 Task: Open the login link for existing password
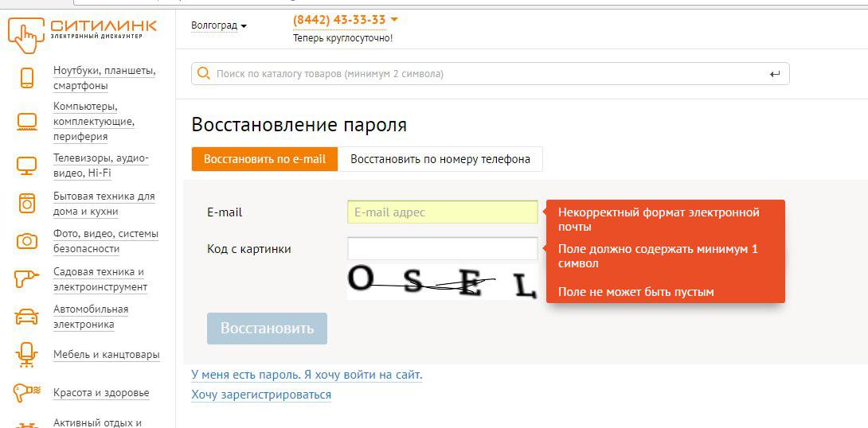(307, 375)
